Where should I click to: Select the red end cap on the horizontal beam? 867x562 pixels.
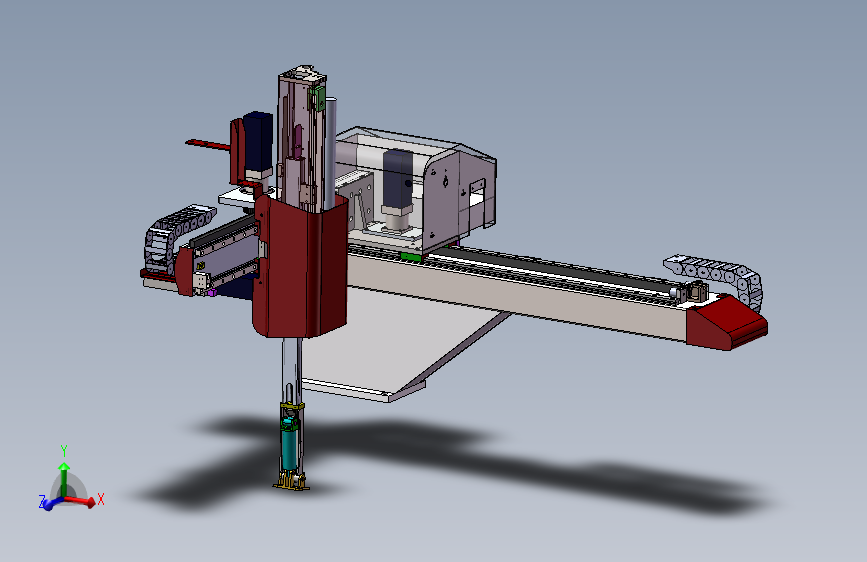[727, 323]
